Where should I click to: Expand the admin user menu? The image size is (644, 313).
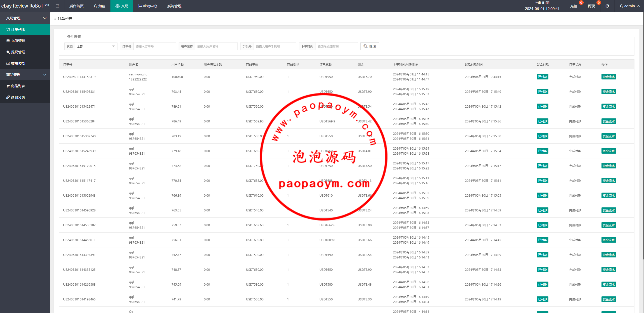point(630,6)
